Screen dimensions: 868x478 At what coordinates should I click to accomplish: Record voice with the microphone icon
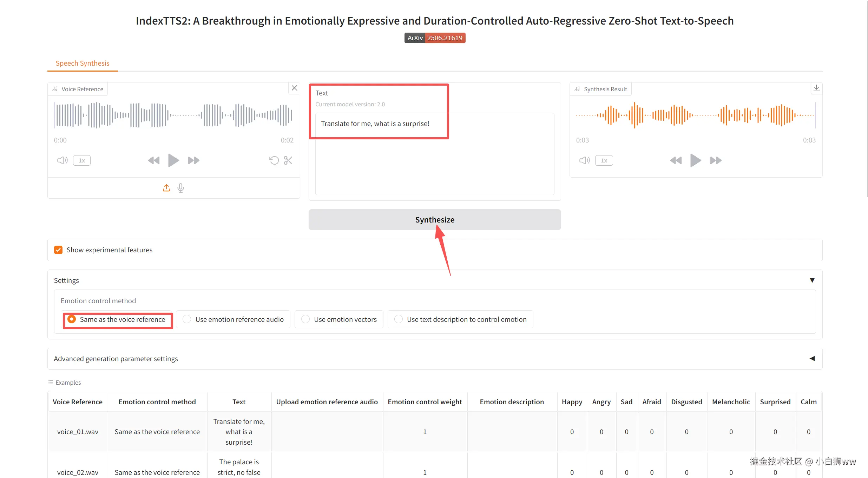[x=180, y=188]
